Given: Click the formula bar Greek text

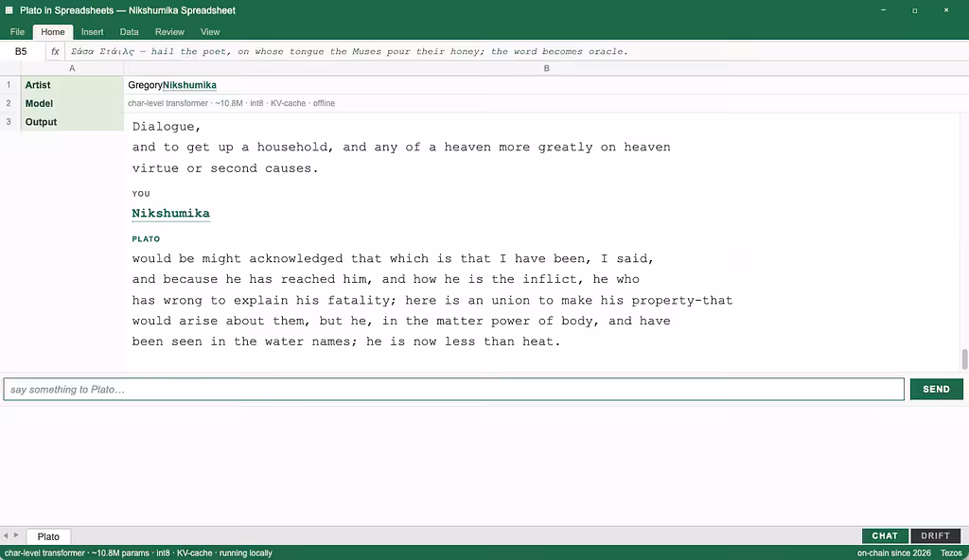Looking at the screenshot, I should click(349, 51).
